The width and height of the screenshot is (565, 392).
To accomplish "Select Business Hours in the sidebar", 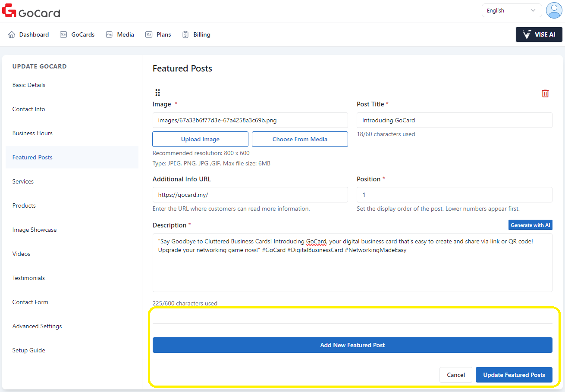I will [x=32, y=133].
